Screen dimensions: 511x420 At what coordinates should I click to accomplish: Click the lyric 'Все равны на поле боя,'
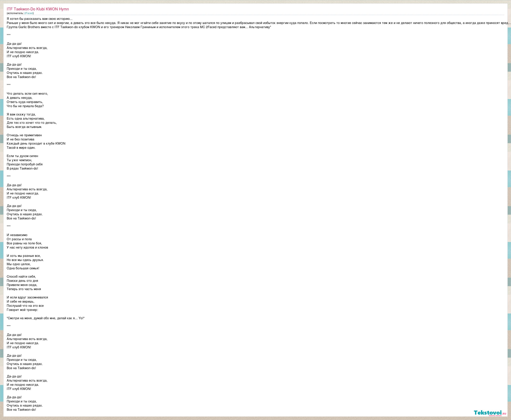24,243
